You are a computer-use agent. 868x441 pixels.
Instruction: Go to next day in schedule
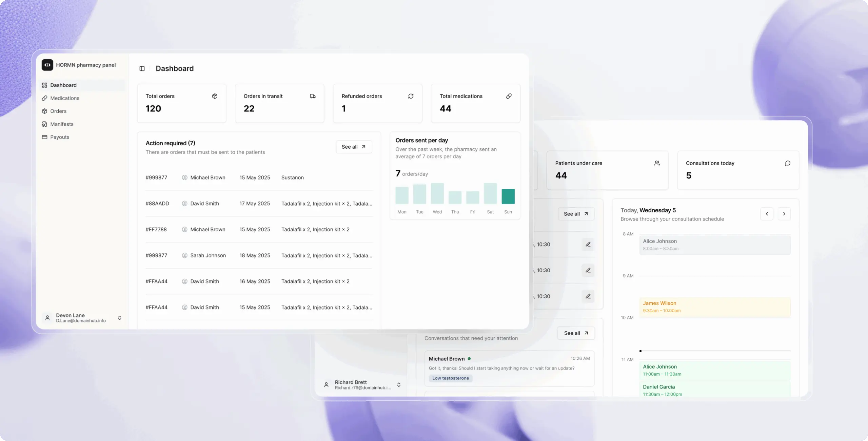[784, 214]
